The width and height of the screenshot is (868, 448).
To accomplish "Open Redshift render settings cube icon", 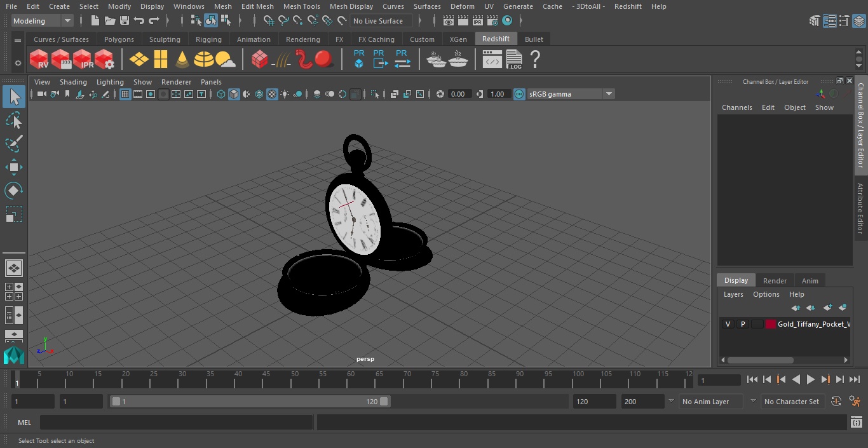I will click(104, 60).
